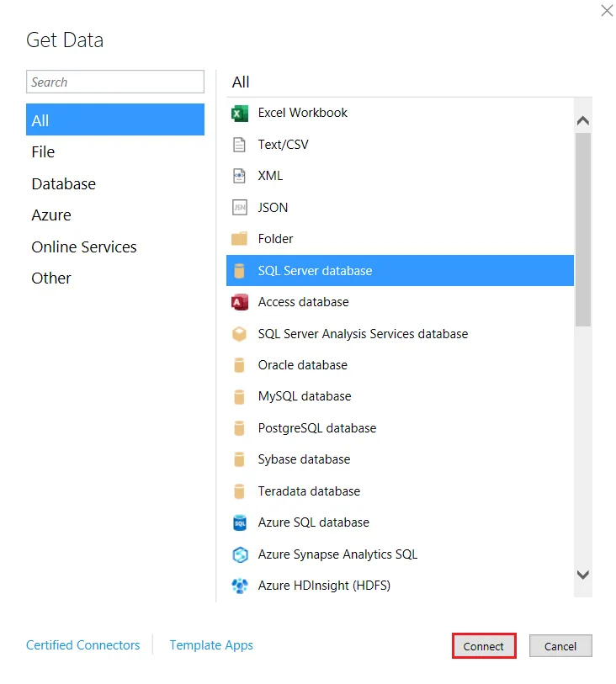The image size is (616, 684).
Task: Switch to the Online Services category
Action: pos(84,247)
